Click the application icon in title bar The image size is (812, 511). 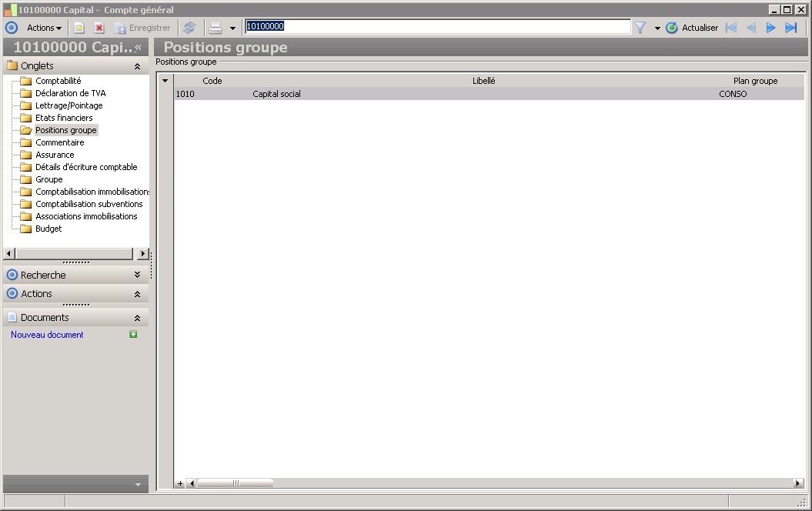click(x=10, y=9)
